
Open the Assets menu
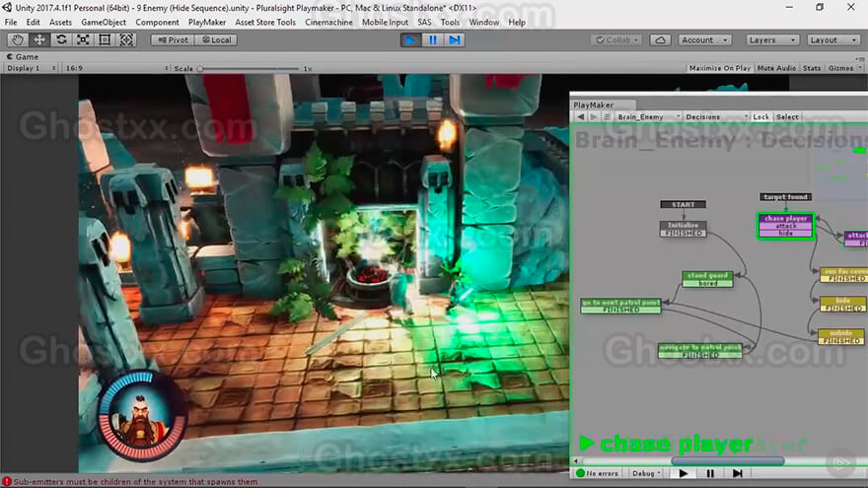[x=60, y=22]
